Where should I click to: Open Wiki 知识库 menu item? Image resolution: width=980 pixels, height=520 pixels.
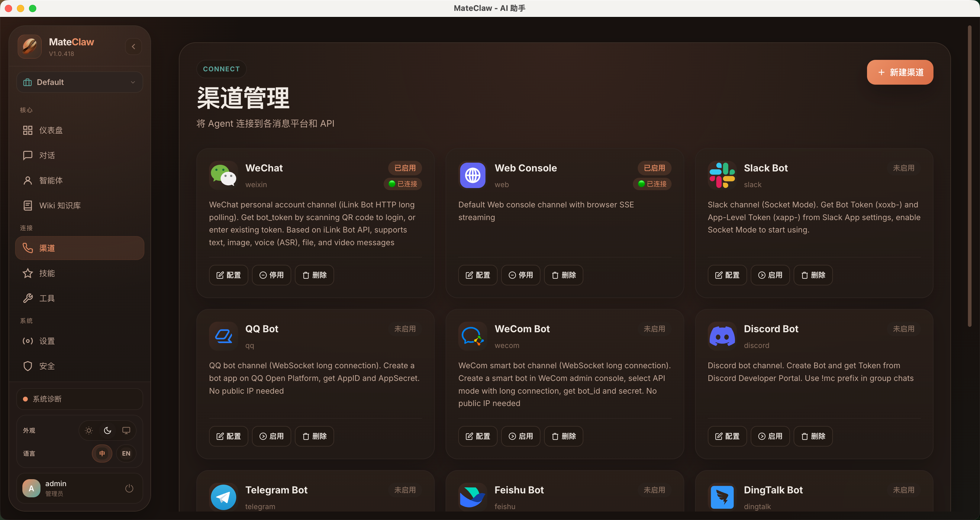click(60, 206)
